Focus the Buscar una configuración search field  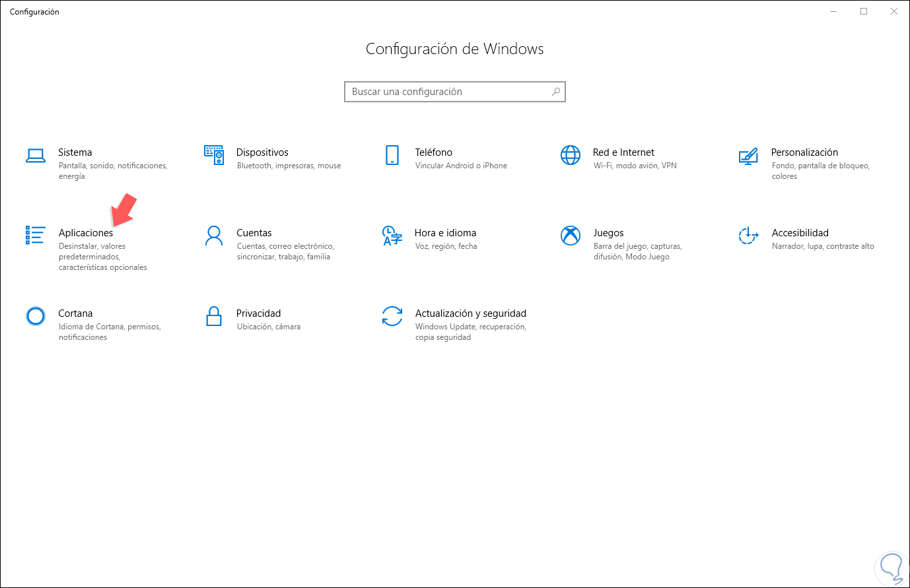[x=455, y=92]
